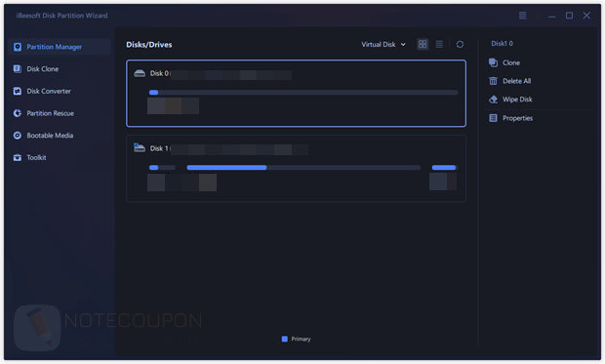Maximize the application window
This screenshot has width=605, height=364.
569,16
